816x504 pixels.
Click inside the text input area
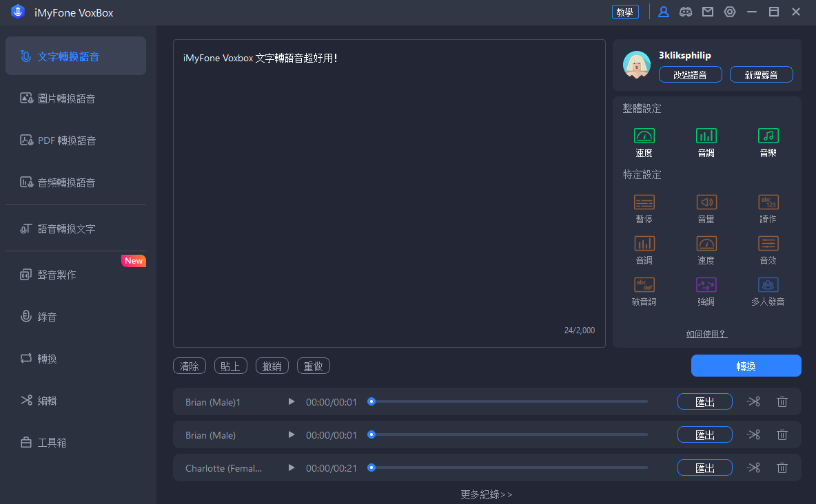point(389,193)
